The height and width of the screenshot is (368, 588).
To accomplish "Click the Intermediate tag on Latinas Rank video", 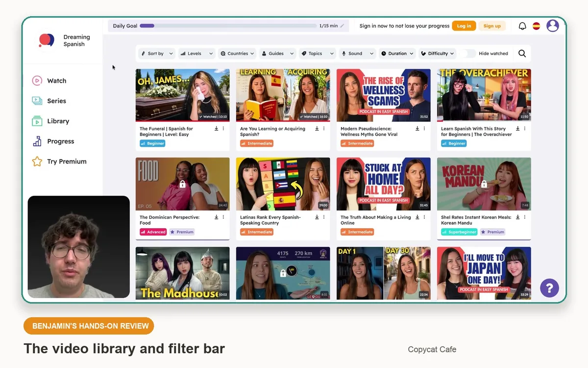I will click(x=257, y=232).
